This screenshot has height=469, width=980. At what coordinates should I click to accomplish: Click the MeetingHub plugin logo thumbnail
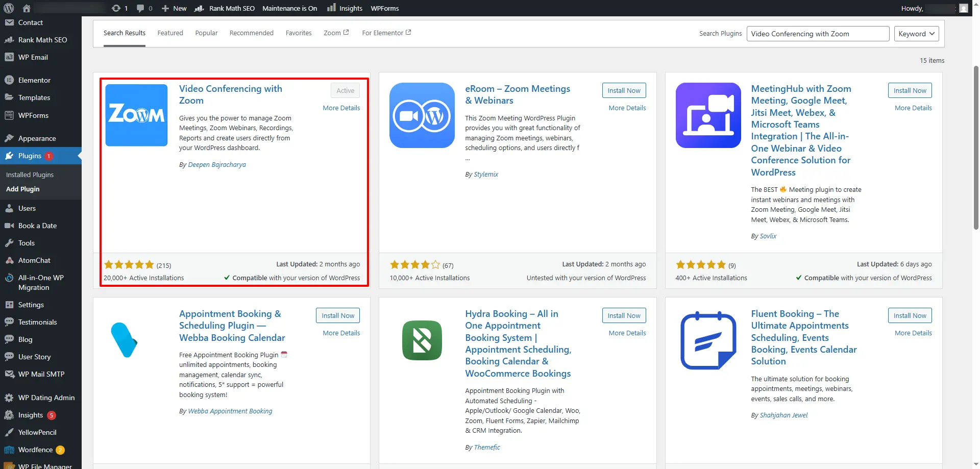[708, 115]
